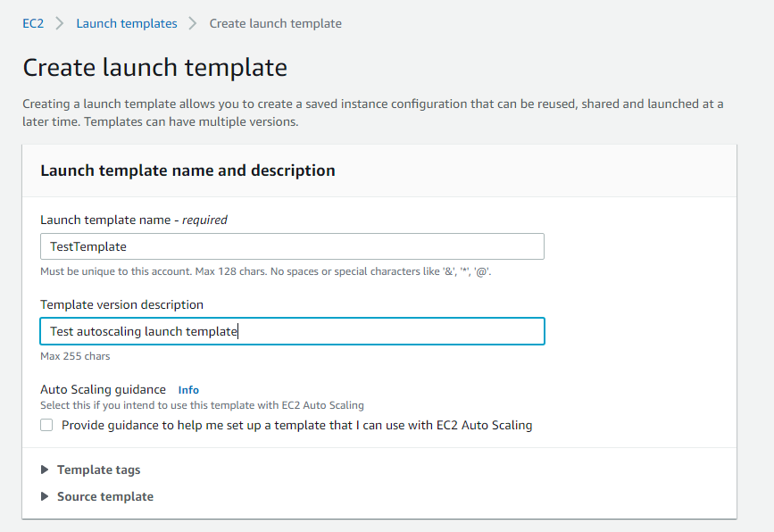This screenshot has height=532, width=774.
Task: Click the 'Provide guidance to help me' checkbox label
Action: tap(296, 426)
